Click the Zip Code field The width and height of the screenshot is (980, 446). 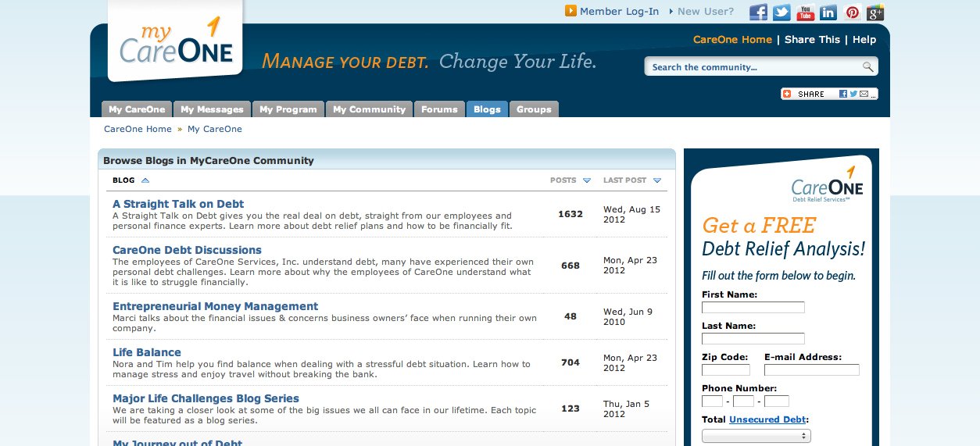coord(726,370)
